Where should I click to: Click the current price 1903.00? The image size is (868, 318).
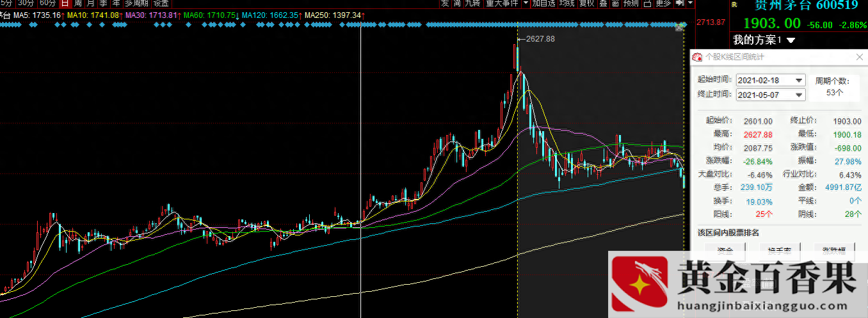(771, 24)
